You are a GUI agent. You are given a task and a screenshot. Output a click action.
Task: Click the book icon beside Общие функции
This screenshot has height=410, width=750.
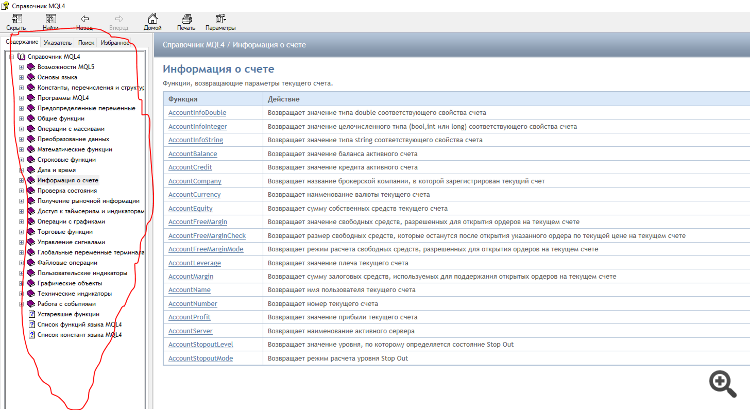(x=31, y=118)
